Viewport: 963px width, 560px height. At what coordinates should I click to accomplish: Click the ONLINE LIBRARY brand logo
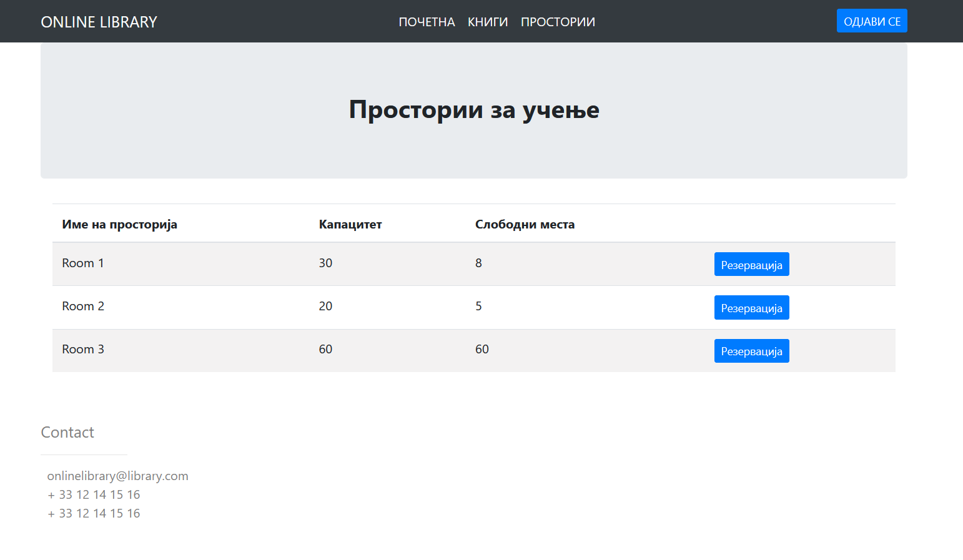(99, 22)
